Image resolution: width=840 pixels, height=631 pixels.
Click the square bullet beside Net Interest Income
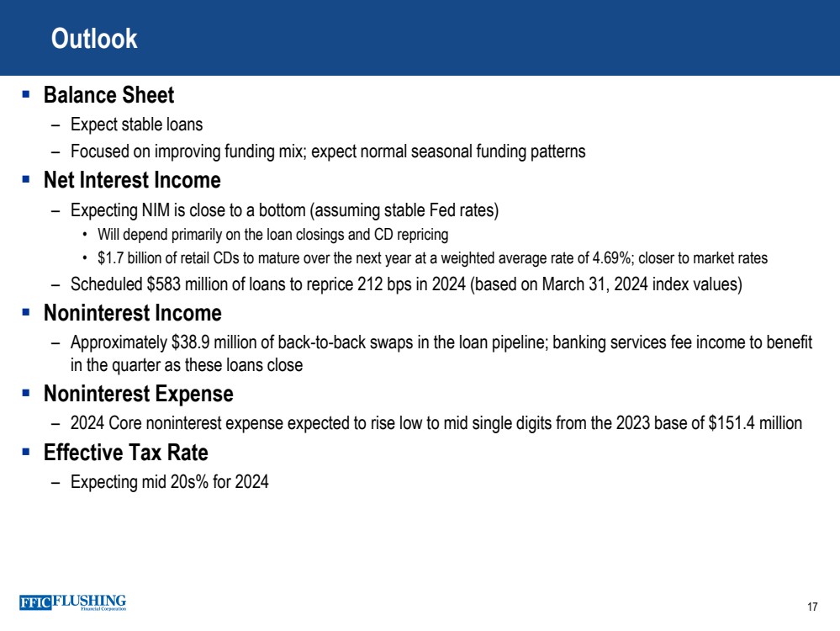click(x=26, y=179)
